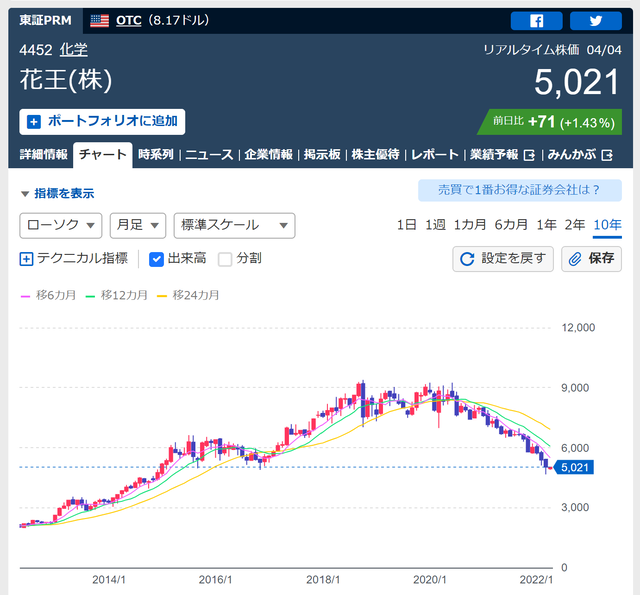
Task: Select the チャート tab
Action: 102,155
